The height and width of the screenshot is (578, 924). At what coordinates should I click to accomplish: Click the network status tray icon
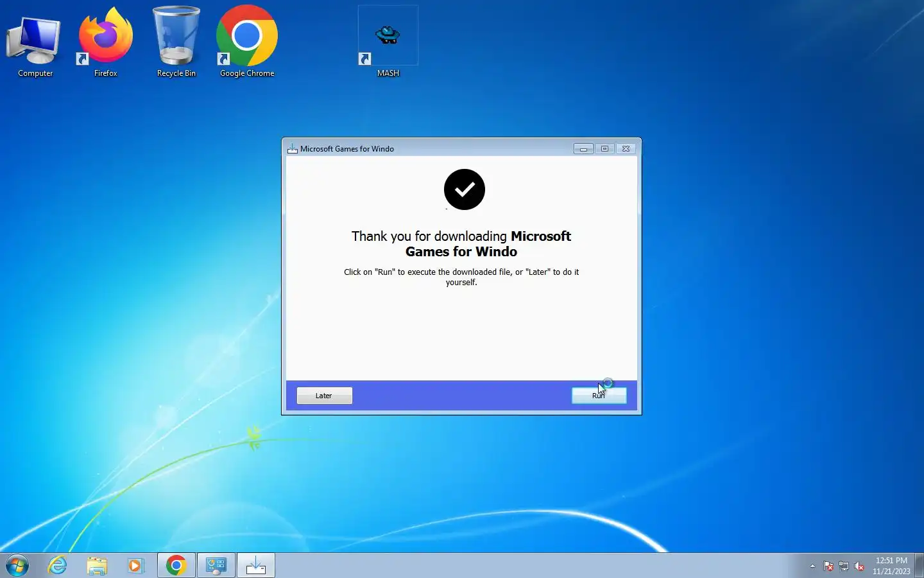pos(844,566)
